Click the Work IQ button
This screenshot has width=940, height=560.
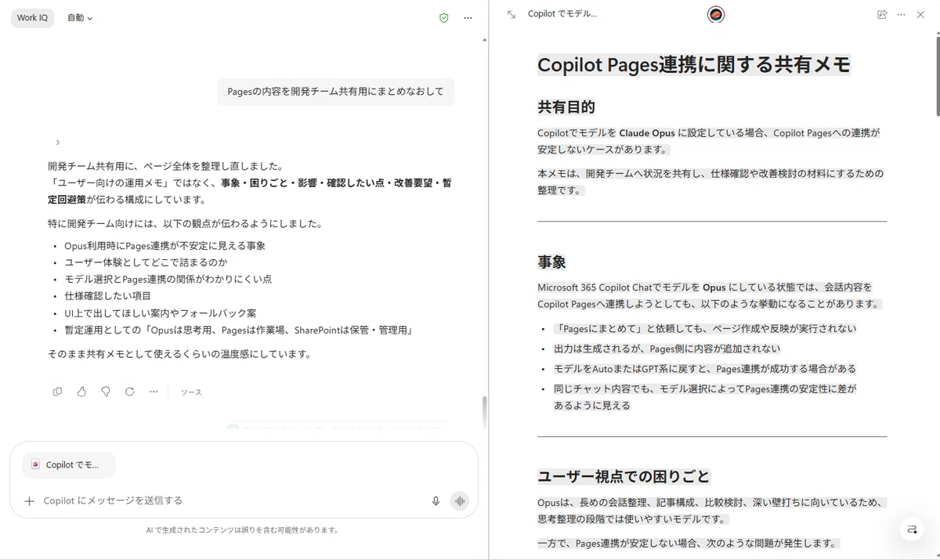[x=32, y=17]
